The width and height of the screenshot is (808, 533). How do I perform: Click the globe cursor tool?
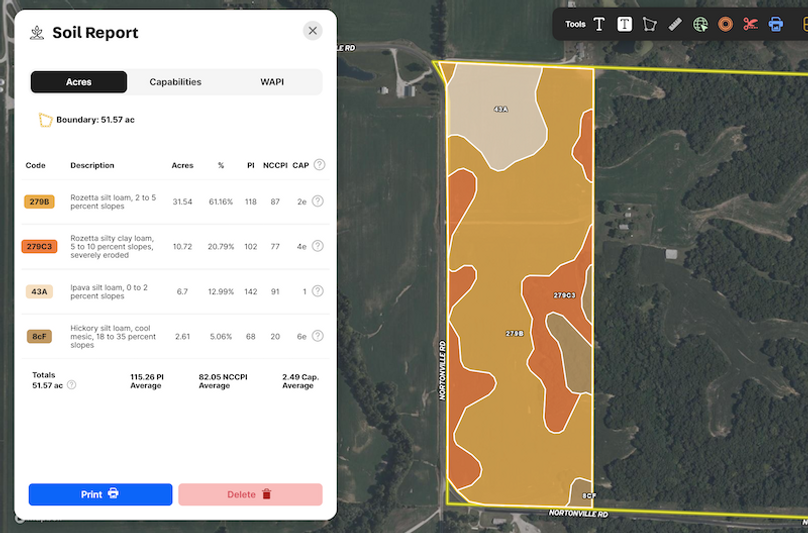700,24
